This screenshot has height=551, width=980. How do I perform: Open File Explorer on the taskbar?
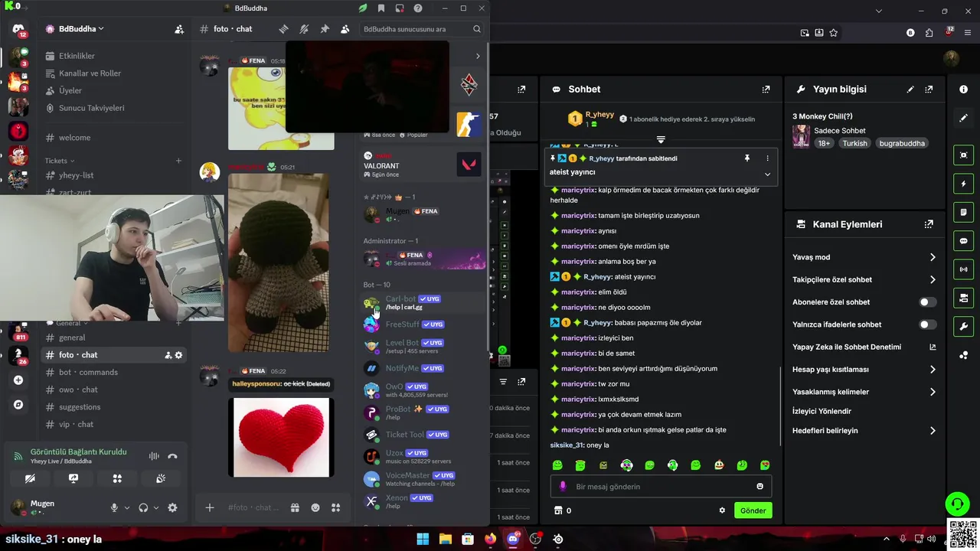tap(445, 539)
